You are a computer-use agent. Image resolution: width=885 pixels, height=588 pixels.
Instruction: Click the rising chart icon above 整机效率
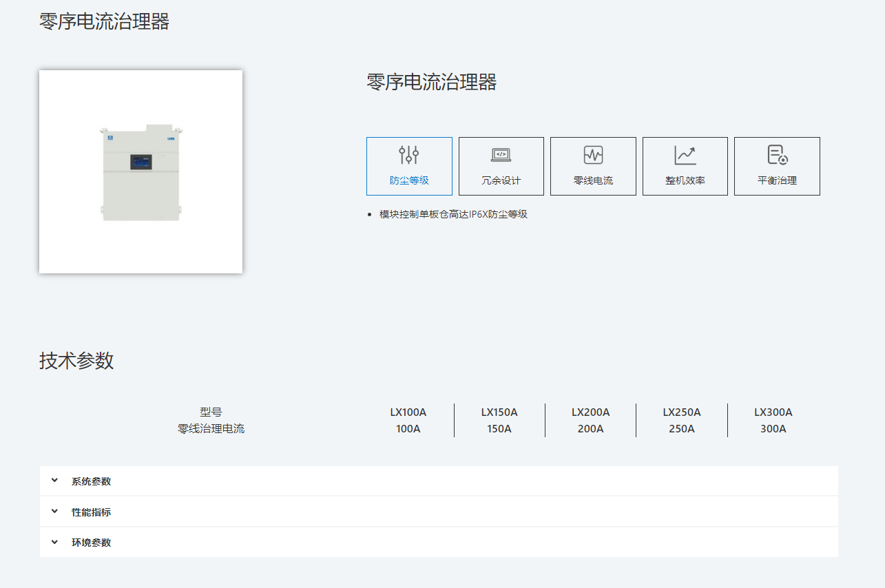tap(685, 155)
